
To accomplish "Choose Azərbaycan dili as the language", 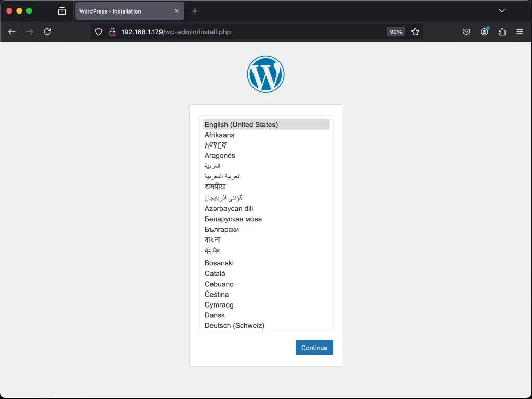I will point(229,208).
